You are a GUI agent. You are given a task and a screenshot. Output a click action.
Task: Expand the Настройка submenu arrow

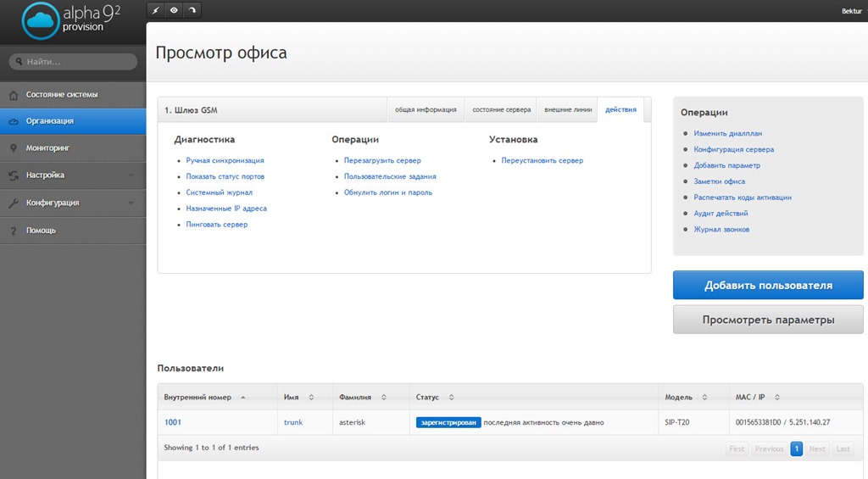coord(131,175)
